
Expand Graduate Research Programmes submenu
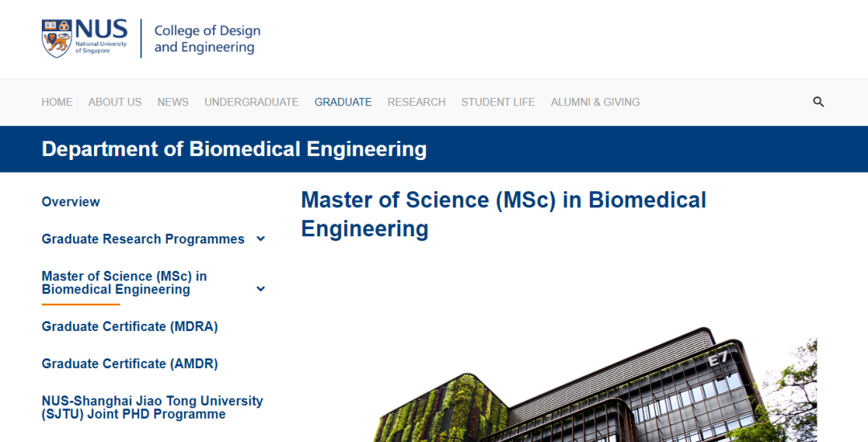coord(260,239)
